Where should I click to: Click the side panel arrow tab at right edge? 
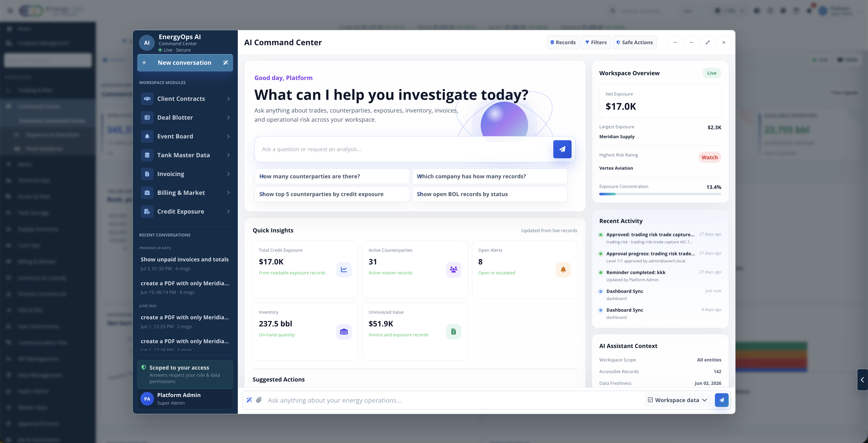click(862, 379)
